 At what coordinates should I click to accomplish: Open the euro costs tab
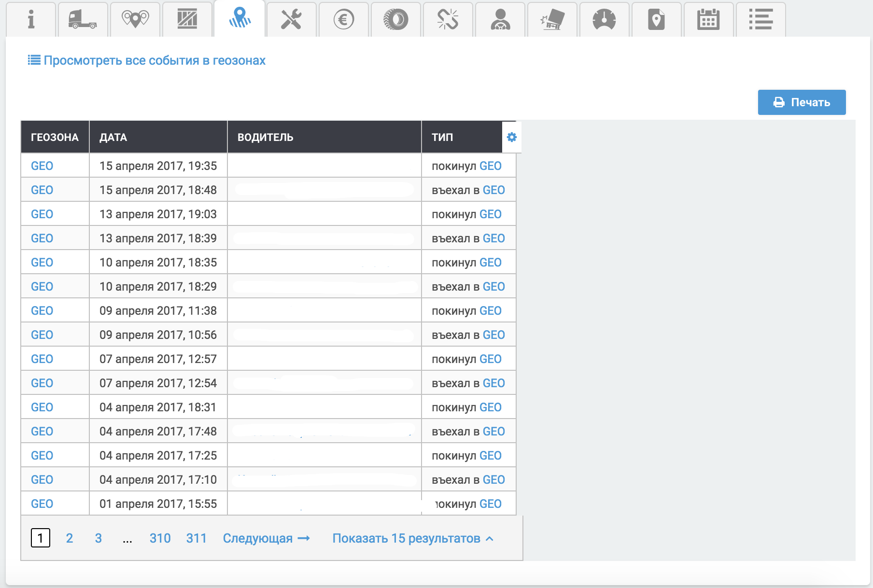(x=344, y=20)
